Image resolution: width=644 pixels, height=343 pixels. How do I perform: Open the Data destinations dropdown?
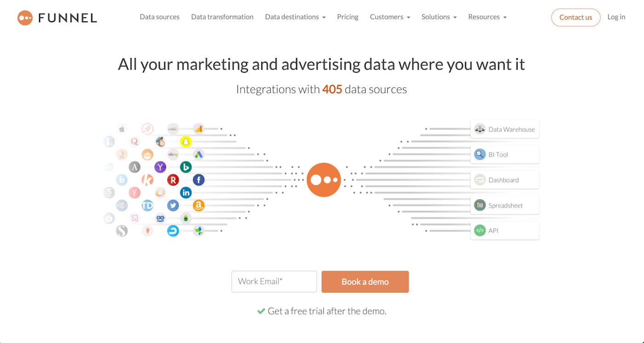click(x=295, y=17)
